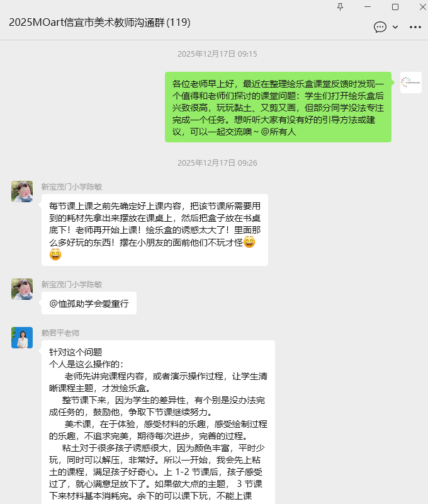Open the three-dots more options menu

(x=415, y=27)
